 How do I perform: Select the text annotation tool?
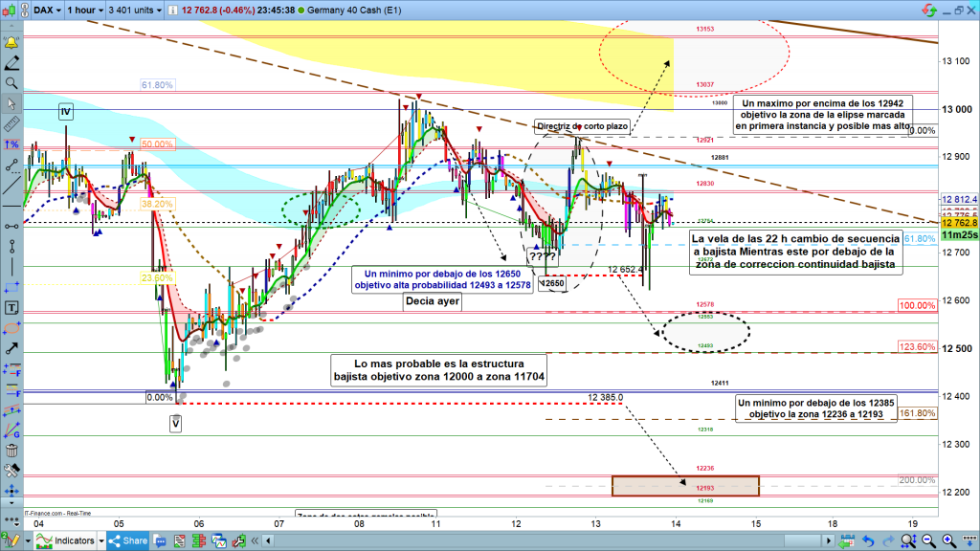pyautogui.click(x=11, y=308)
